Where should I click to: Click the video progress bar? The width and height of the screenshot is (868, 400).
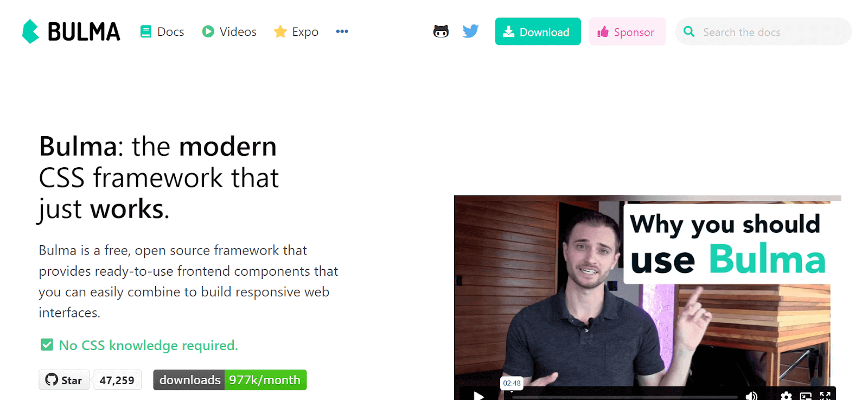625,397
